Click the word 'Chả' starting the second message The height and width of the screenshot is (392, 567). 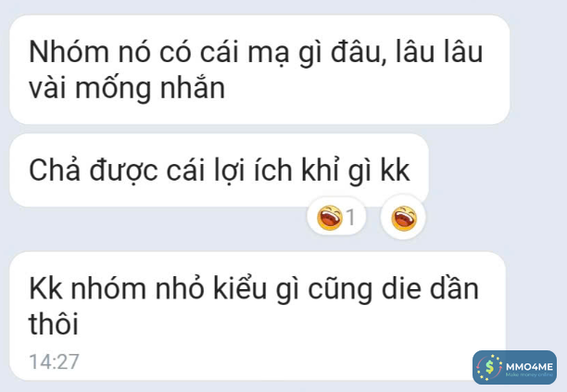tap(55, 170)
